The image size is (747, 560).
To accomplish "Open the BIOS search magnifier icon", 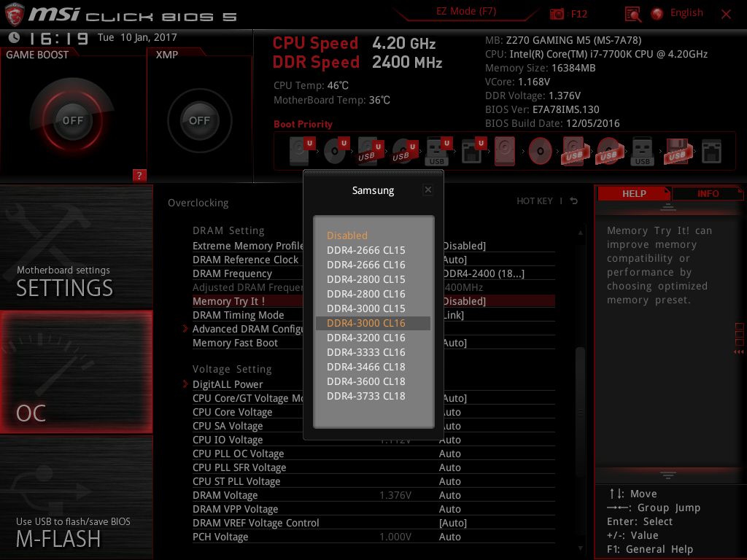I will pos(632,14).
